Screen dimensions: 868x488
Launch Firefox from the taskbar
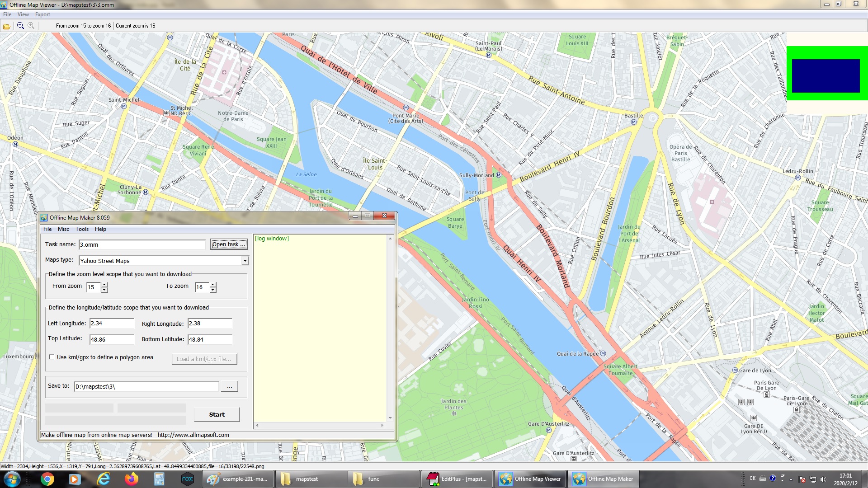(x=132, y=479)
